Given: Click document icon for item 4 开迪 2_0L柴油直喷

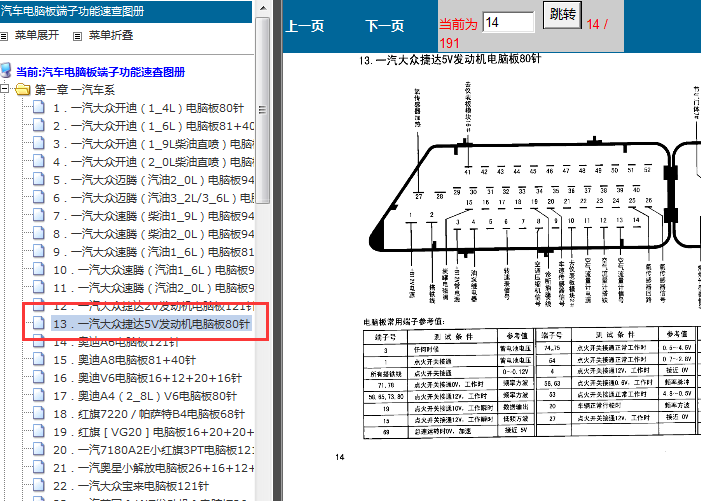Looking at the screenshot, I should (x=39, y=161).
